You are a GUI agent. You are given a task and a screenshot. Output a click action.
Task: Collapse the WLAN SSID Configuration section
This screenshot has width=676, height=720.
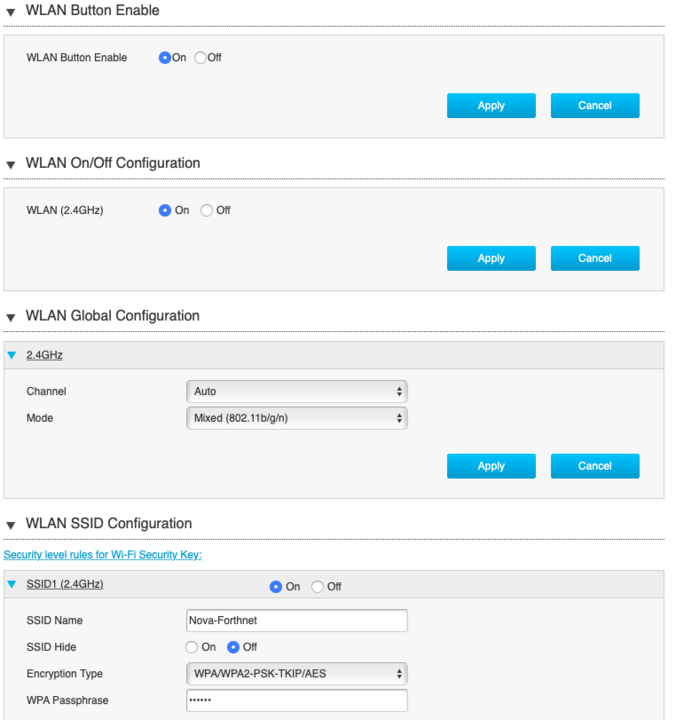click(x=11, y=525)
